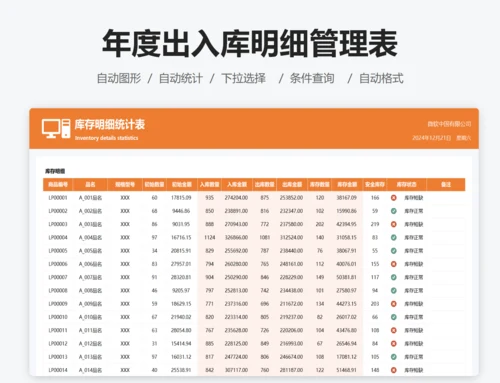The height and width of the screenshot is (383, 500).
Task: Select inbound quantity cell 1124
Action: (210, 238)
